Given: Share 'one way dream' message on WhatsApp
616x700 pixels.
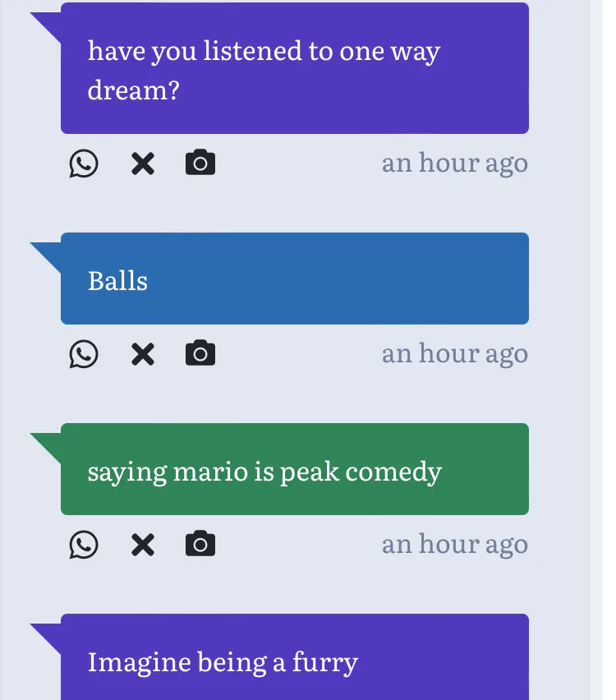Looking at the screenshot, I should coord(84,163).
